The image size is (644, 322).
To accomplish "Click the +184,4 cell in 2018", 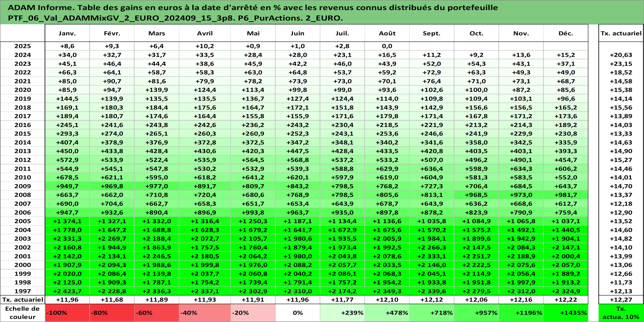I will (157, 107).
